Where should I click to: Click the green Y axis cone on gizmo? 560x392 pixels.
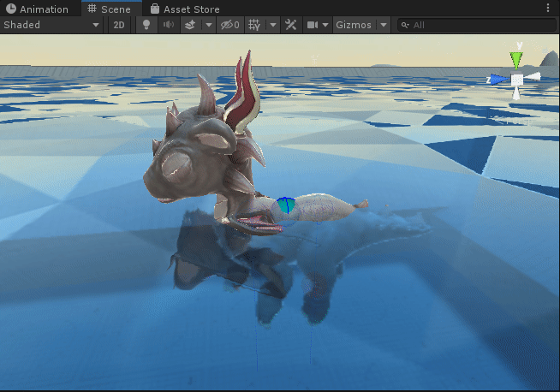(516, 58)
